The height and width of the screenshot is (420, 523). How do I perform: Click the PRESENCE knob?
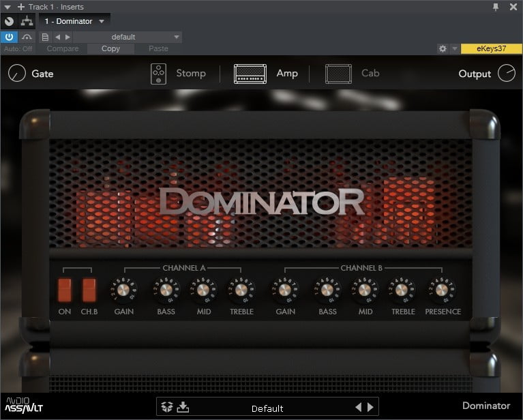click(443, 290)
